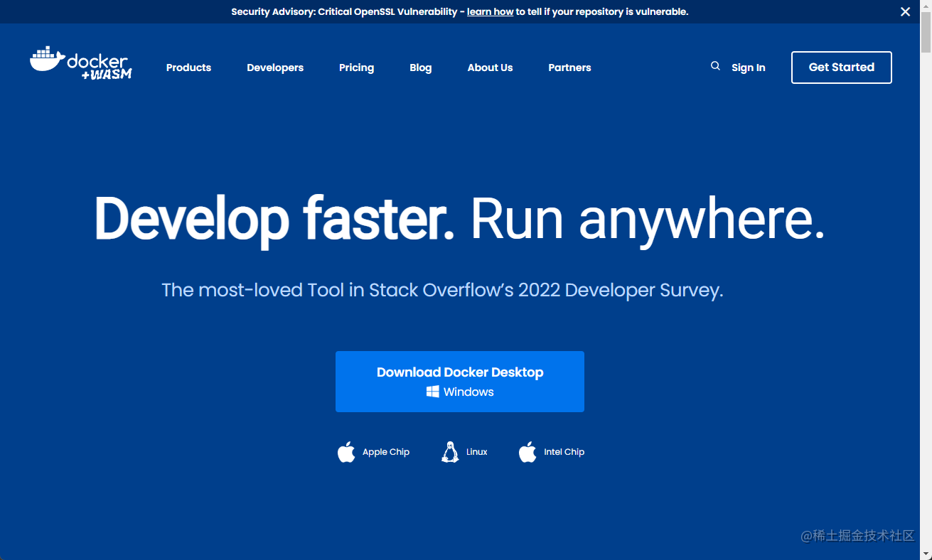The image size is (932, 560).
Task: Go to the Pricing page
Action: click(356, 68)
